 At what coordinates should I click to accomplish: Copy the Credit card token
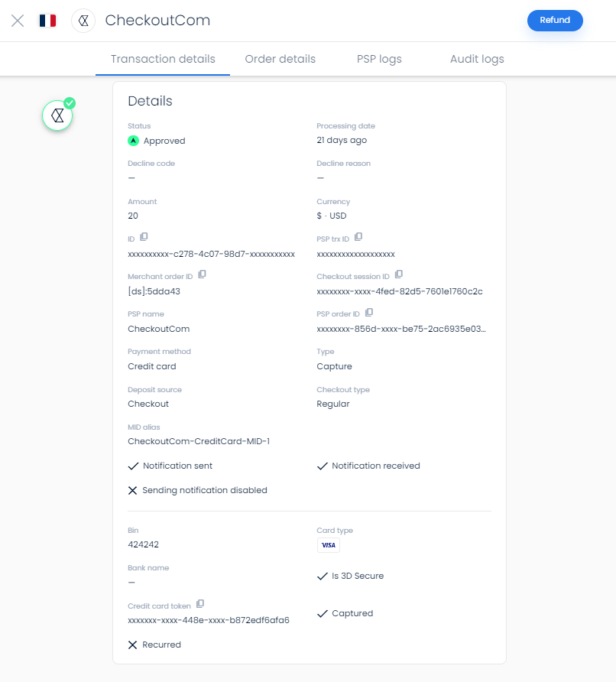[x=200, y=604]
